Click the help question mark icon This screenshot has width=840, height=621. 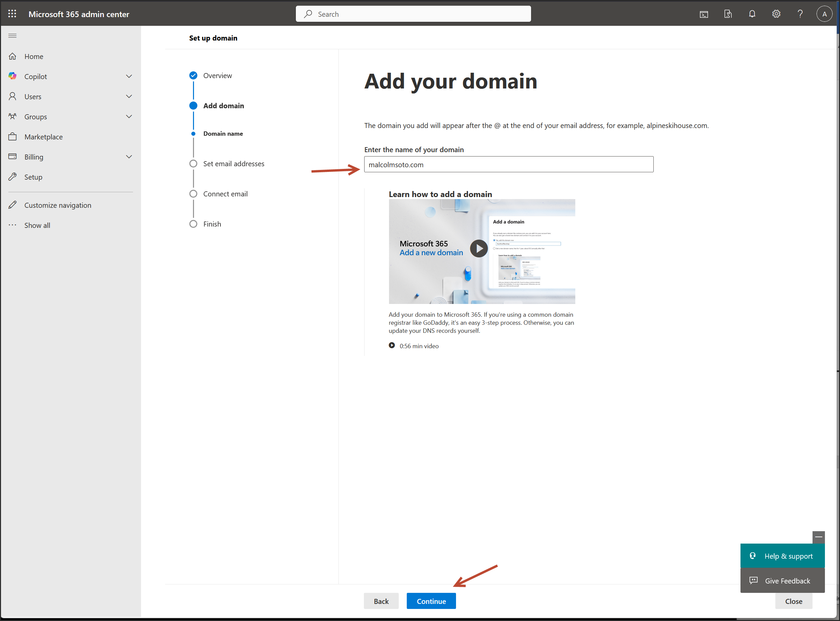(x=800, y=14)
